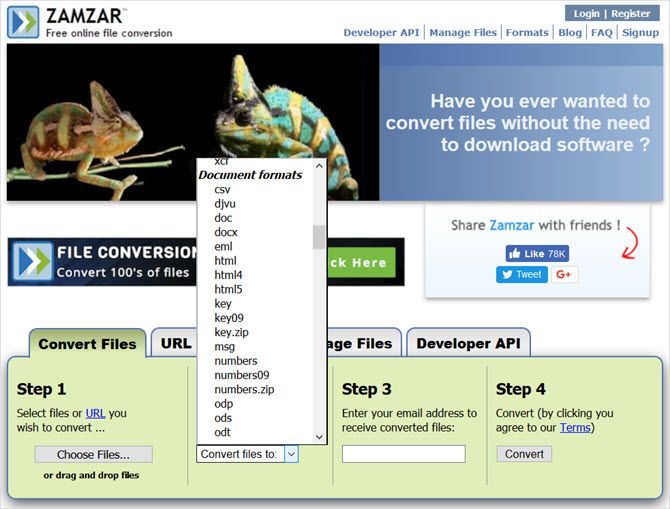Open the 'Convert files to' dropdown
This screenshot has width=670, height=509.
coord(247,454)
